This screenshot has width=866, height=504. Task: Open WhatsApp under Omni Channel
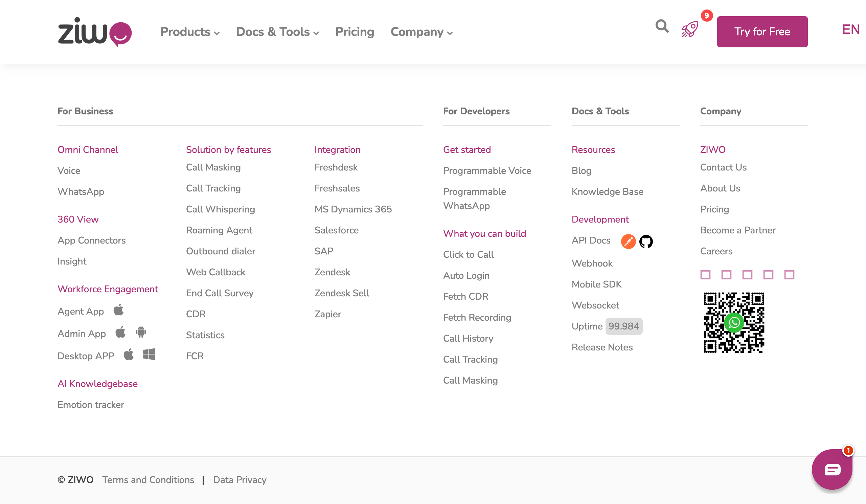tap(81, 192)
